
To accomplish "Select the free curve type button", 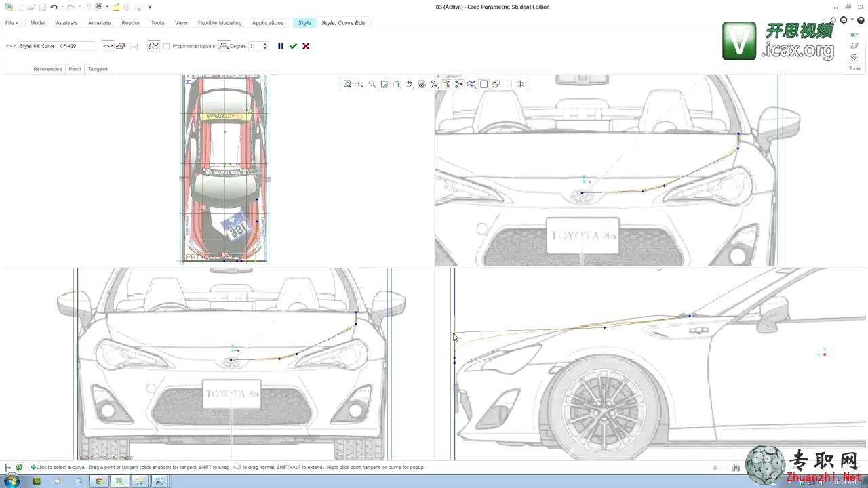I will point(108,46).
